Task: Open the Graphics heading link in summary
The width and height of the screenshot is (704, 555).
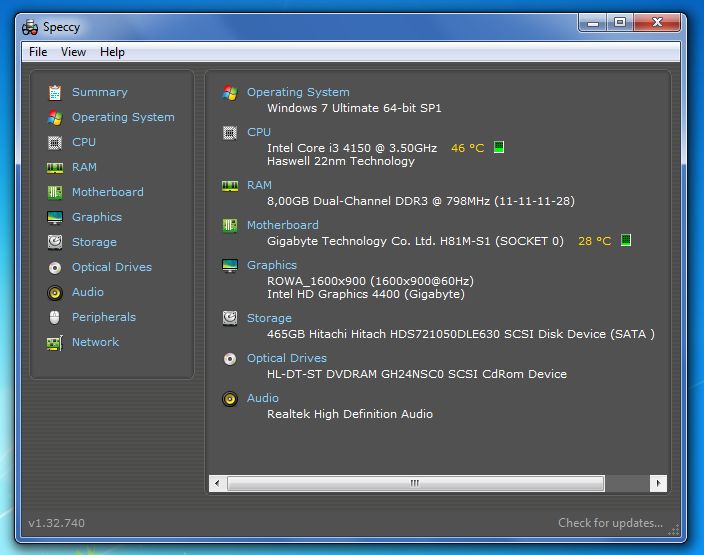Action: 272,265
